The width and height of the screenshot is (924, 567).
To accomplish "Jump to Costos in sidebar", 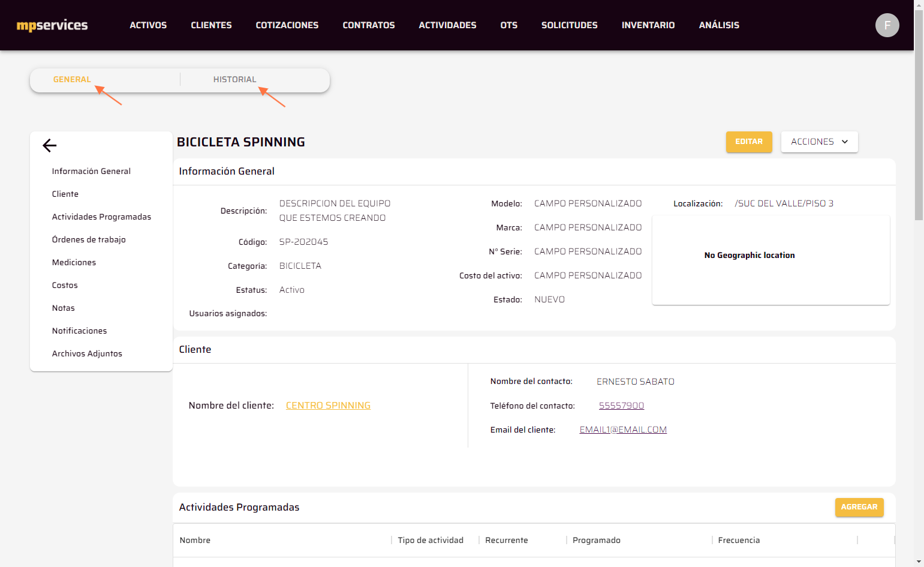I will coord(65,285).
